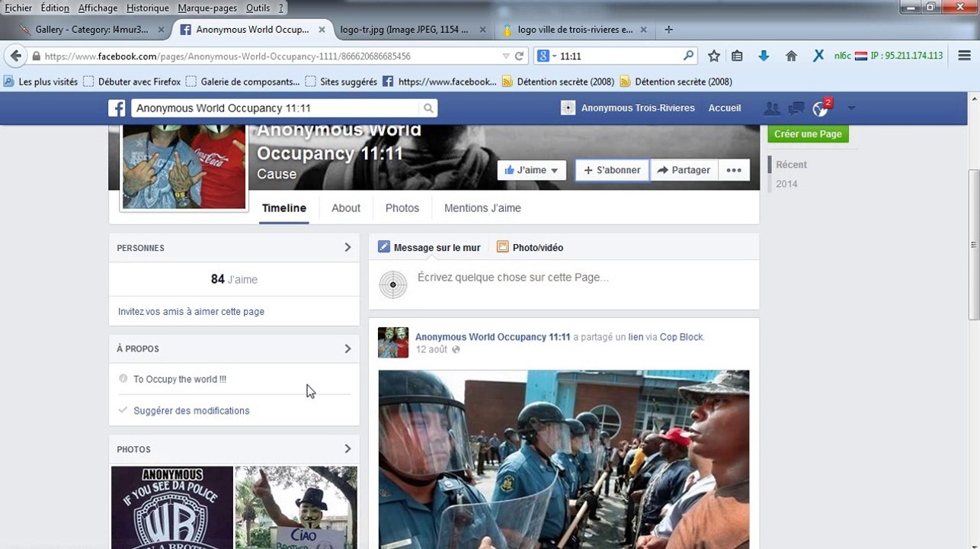
Task: Open the Ciao masked man photo thumbnail
Action: tap(296, 508)
